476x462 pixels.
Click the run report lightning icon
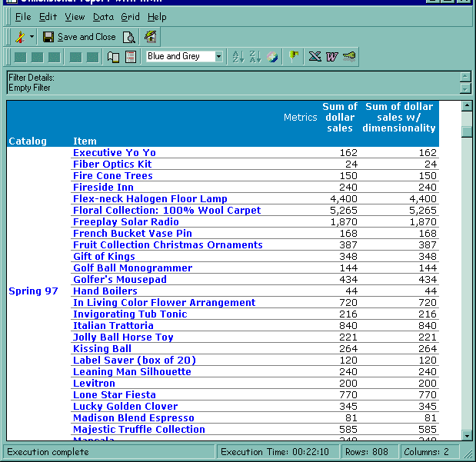pyautogui.click(x=20, y=37)
